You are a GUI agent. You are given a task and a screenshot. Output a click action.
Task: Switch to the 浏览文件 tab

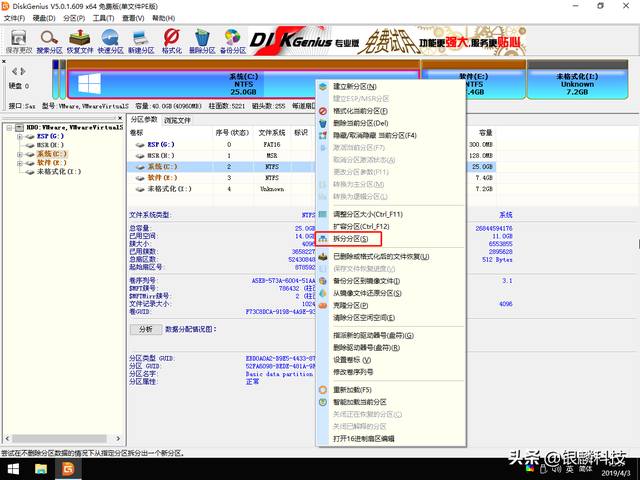pyautogui.click(x=177, y=120)
